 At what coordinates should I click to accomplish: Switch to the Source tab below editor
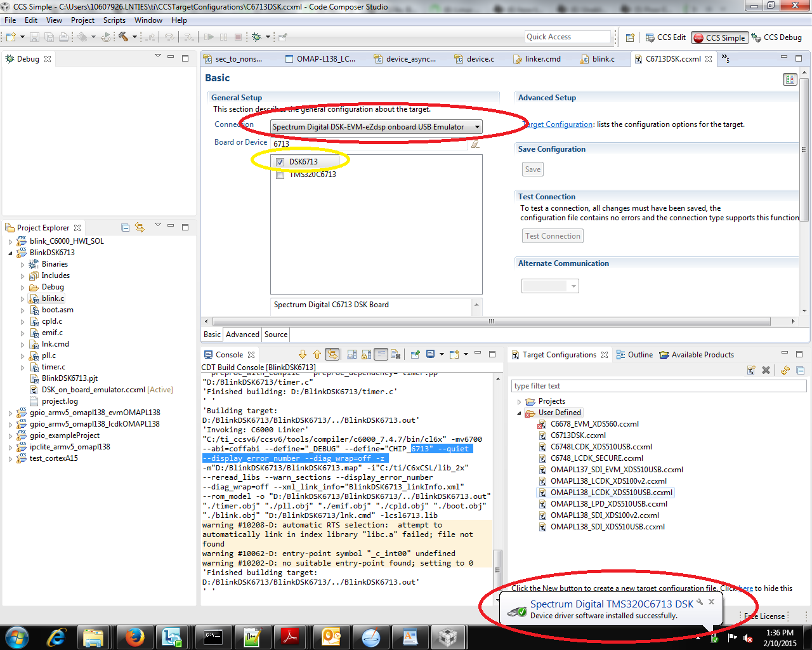tap(276, 335)
